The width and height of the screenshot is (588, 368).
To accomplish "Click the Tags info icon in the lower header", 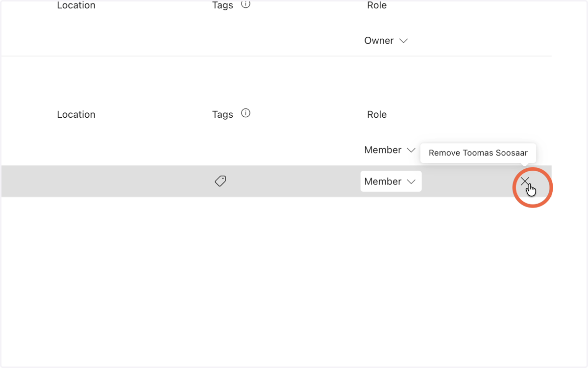I will [246, 113].
